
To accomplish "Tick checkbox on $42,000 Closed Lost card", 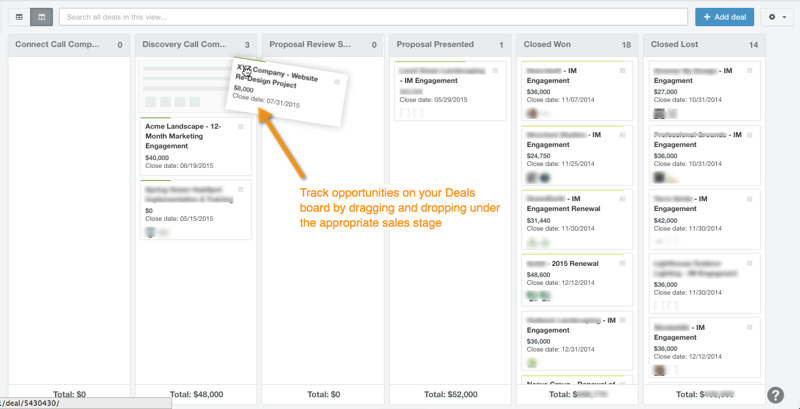I will pyautogui.click(x=749, y=199).
